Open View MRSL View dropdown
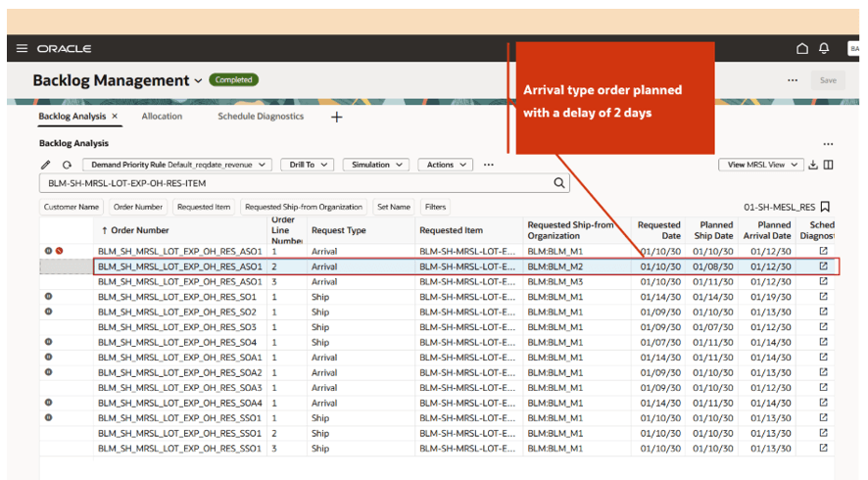Viewport: 868px width, 480px height. click(x=761, y=165)
